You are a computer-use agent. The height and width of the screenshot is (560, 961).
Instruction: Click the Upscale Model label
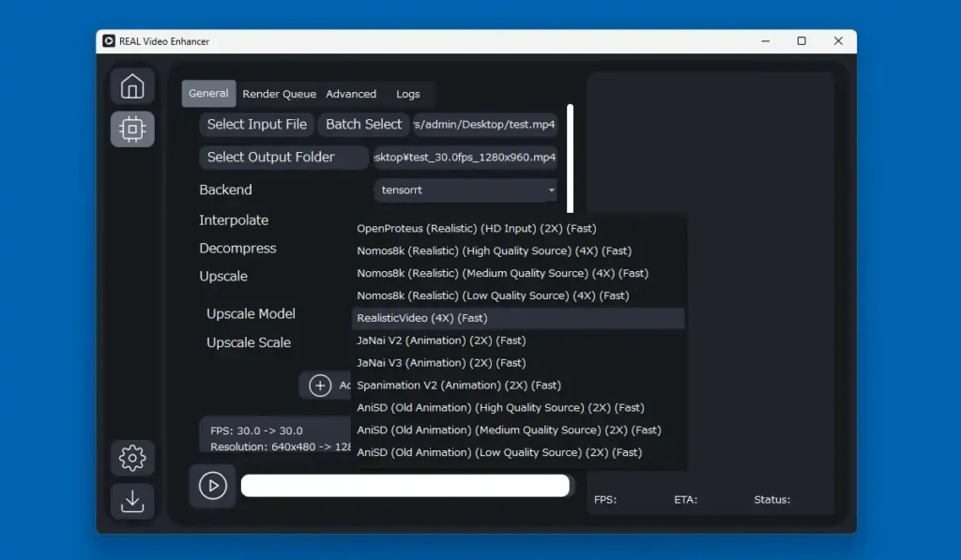pos(251,313)
